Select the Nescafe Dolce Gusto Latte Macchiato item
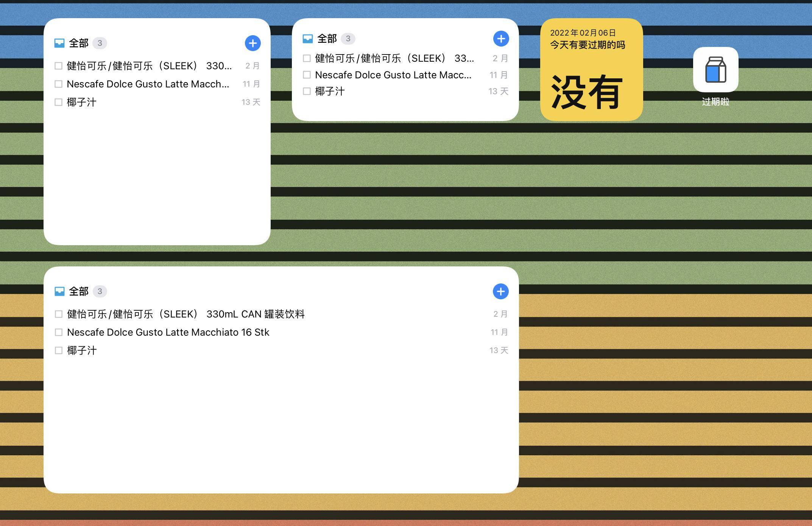The width and height of the screenshot is (812, 526). tap(168, 332)
